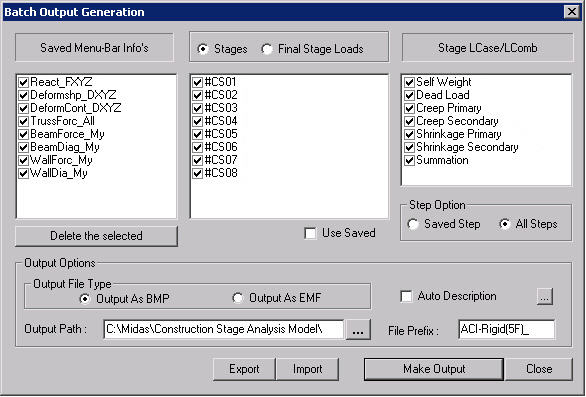Select the Output As EMF option

(x=238, y=298)
